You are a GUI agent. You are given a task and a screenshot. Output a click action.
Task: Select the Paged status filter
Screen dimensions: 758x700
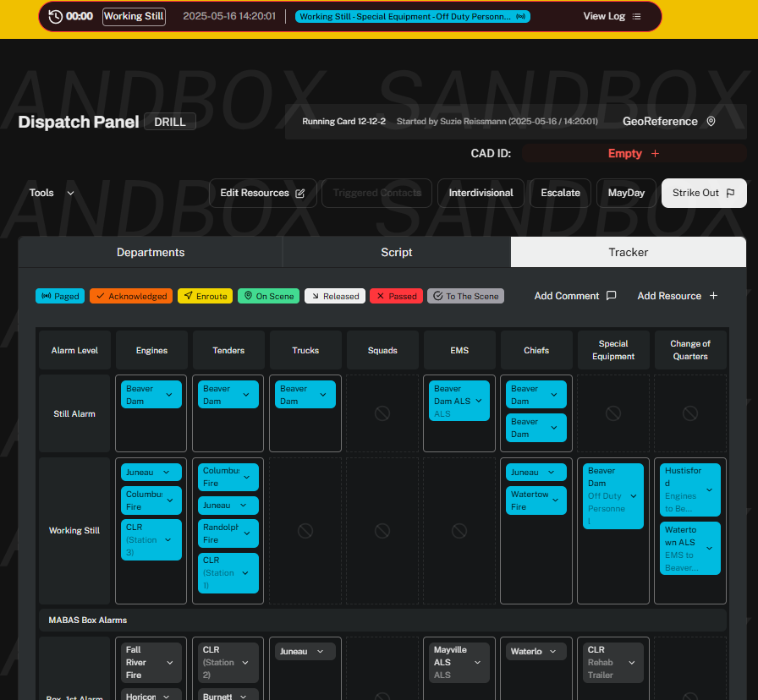tap(60, 296)
